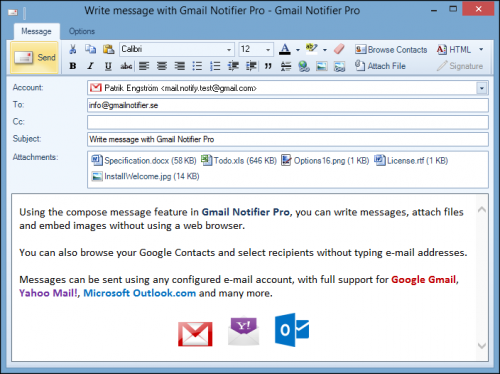Format text as block quote
Screen dimensions: 500x374
268,66
